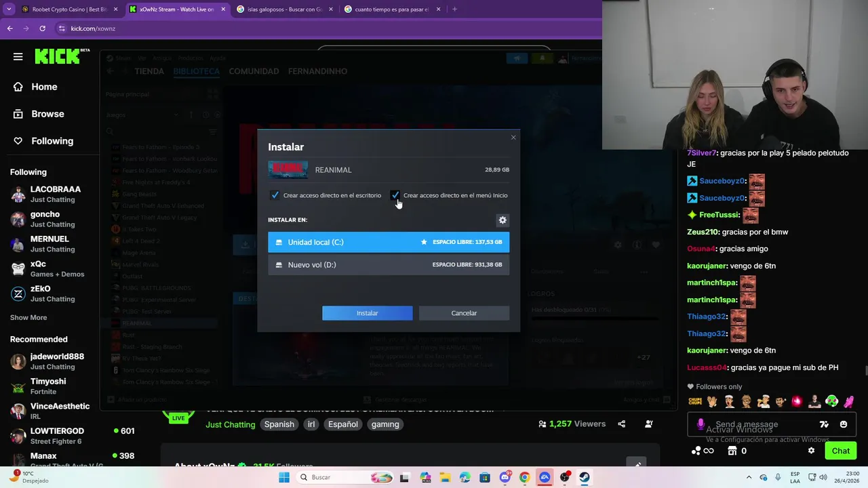The image size is (868, 488).
Task: Open goncho channel
Action: 49,219
